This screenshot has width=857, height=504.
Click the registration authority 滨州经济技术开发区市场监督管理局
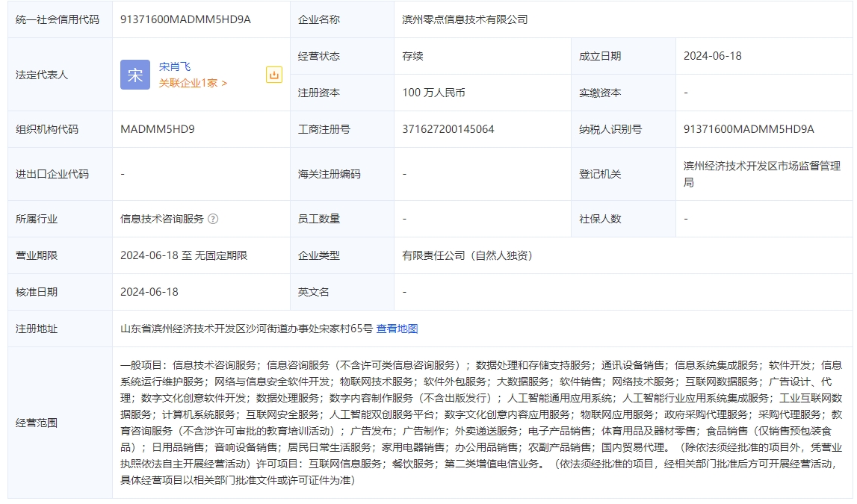(x=761, y=174)
